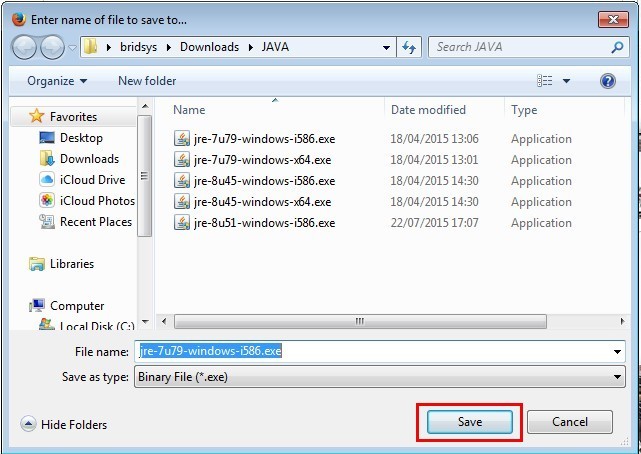Sort by Date modified column header

click(x=428, y=110)
